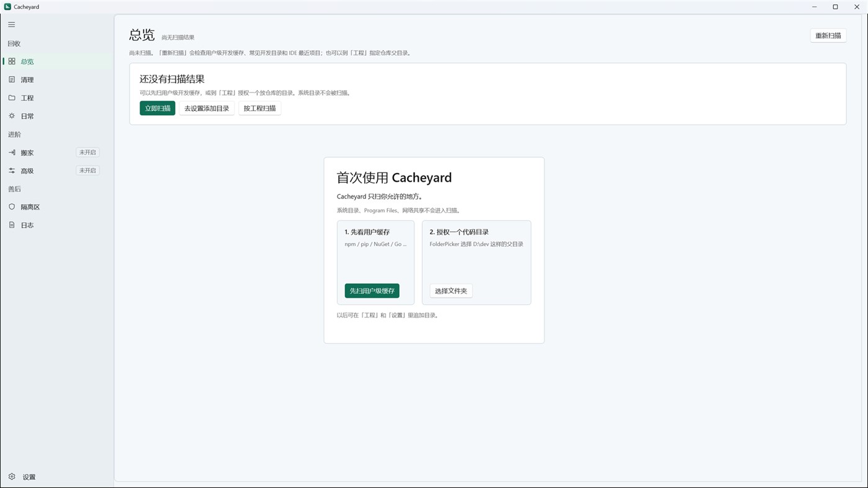
Task: Click the 清理 list icon
Action: (x=12, y=79)
